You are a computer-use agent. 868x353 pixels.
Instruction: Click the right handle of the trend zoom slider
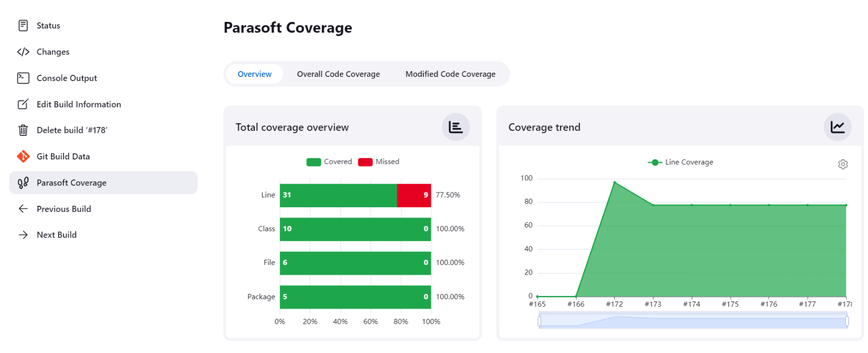click(847, 321)
